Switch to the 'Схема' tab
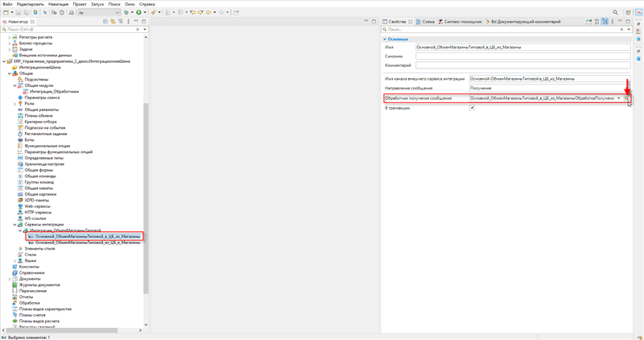The image size is (644, 340). click(426, 22)
